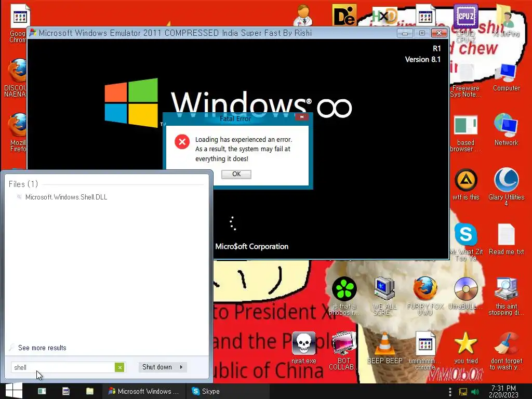Open the 'WE ALL SCRE...' computer icon
The height and width of the screenshot is (399, 532).
coord(384,296)
